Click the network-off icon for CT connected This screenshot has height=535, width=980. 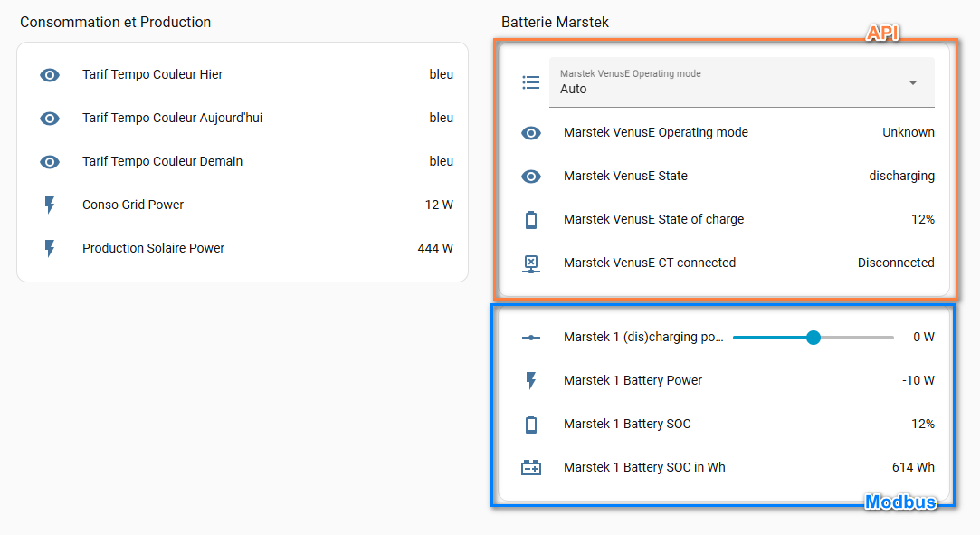[x=531, y=263]
